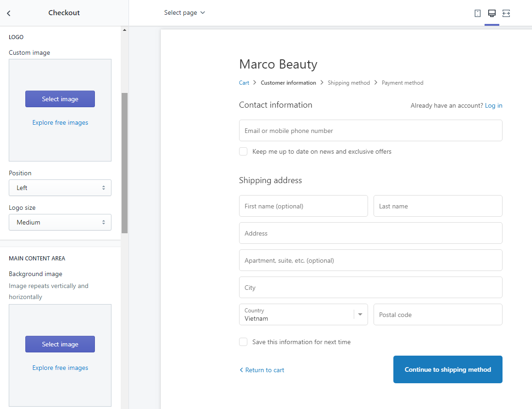Switch to desktop preview icon
The width and height of the screenshot is (532, 409).
pos(491,13)
